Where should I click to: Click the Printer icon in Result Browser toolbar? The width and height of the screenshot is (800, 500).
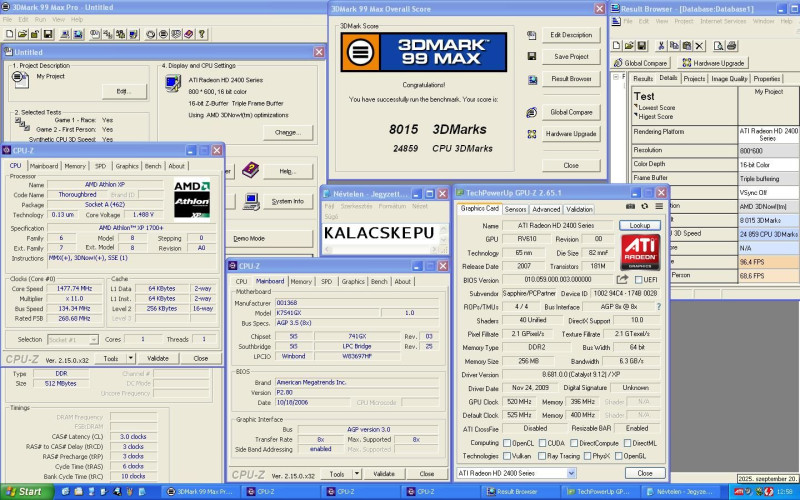click(x=732, y=46)
